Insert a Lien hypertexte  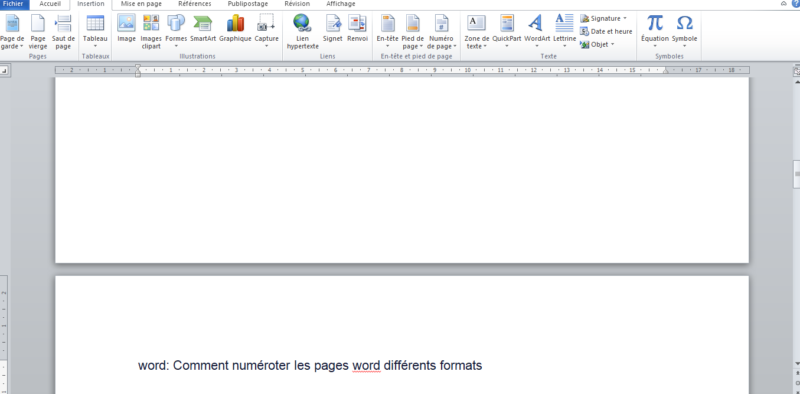coord(303,32)
